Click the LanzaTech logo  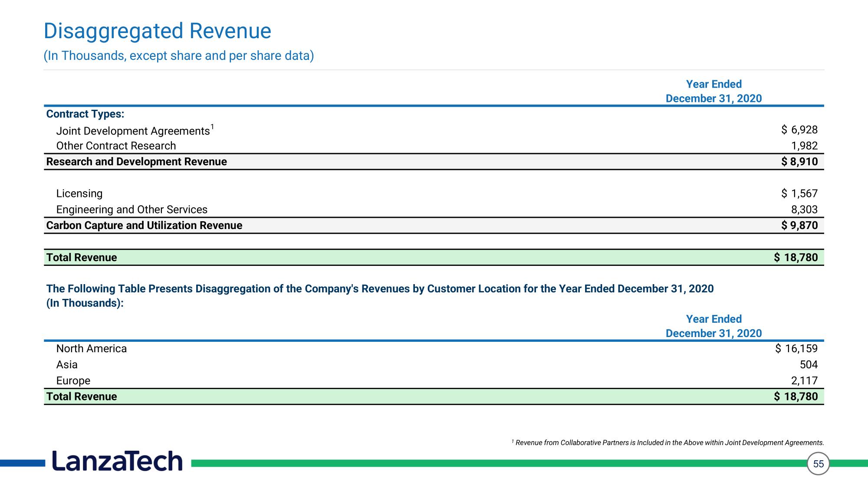click(x=117, y=461)
